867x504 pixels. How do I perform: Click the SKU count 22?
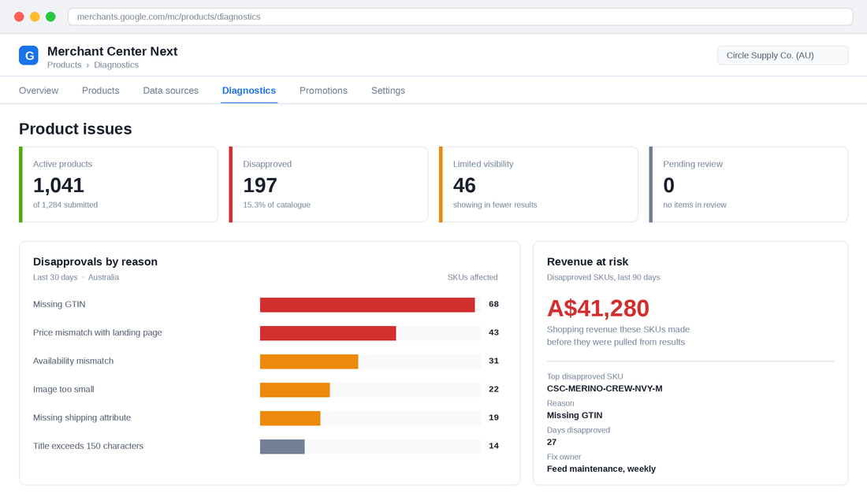[493, 389]
